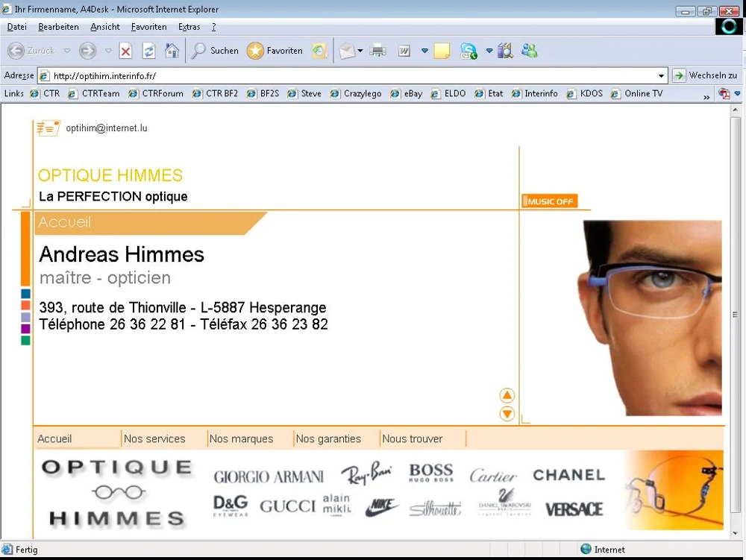Screen dimensions: 746x560
Task: Show more links with chevron expander
Action: click(706, 96)
